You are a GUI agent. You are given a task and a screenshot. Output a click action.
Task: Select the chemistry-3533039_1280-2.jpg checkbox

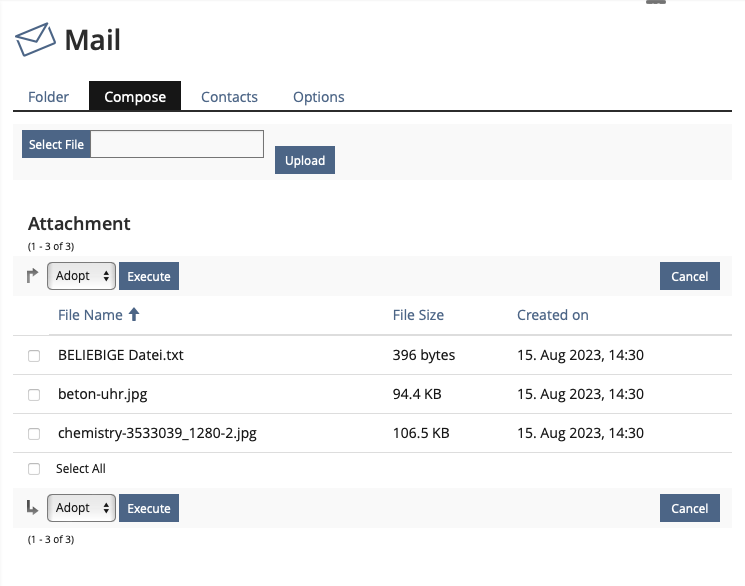pyautogui.click(x=34, y=434)
